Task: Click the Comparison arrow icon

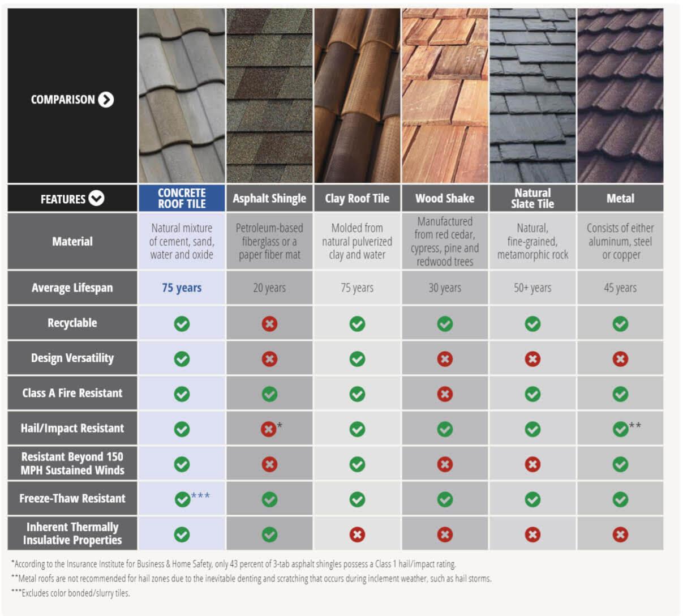Action: (106, 100)
